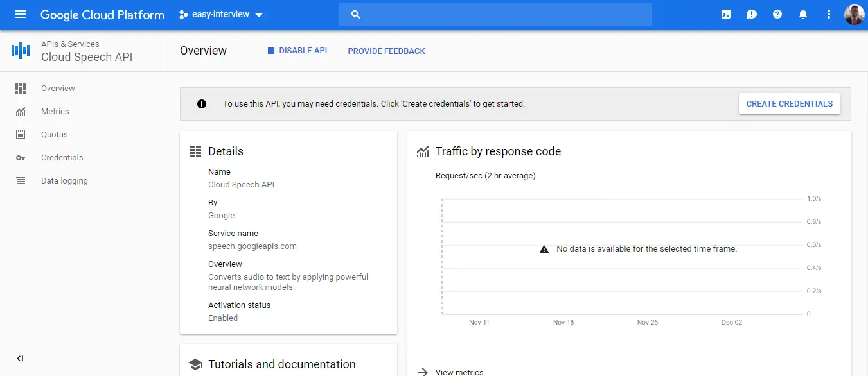
Task: Click the Traffic by response code chart icon
Action: [x=423, y=151]
